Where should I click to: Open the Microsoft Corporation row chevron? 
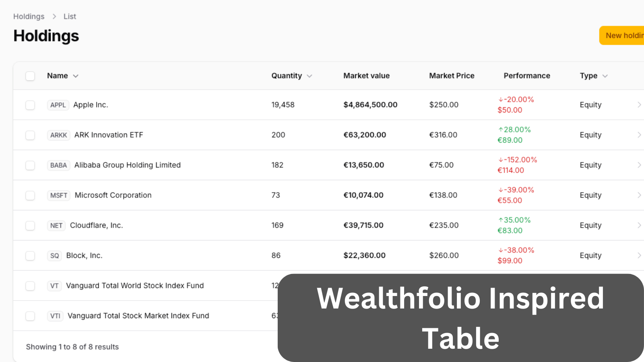click(x=639, y=195)
